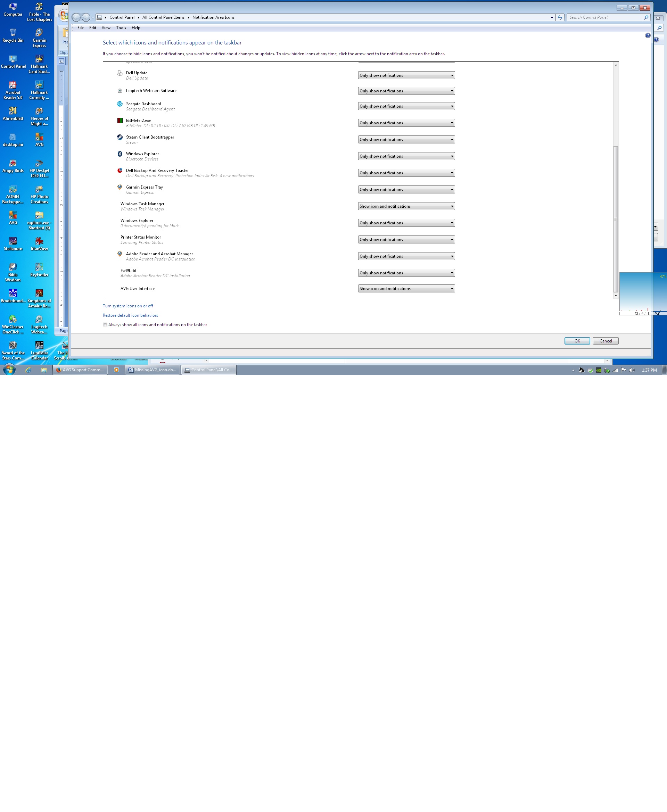The width and height of the screenshot is (667, 812).
Task: Click the Seagate Dashboard icon
Action: pyautogui.click(x=120, y=104)
